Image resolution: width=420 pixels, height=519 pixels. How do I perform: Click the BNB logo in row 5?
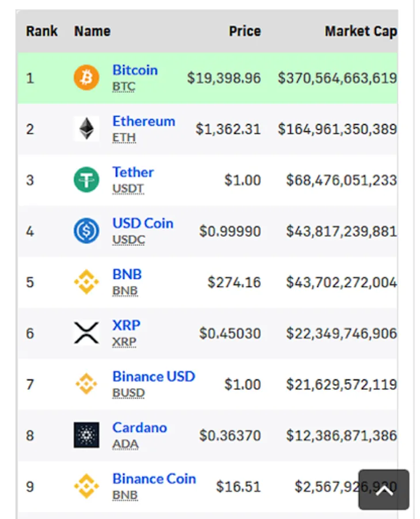tap(86, 282)
